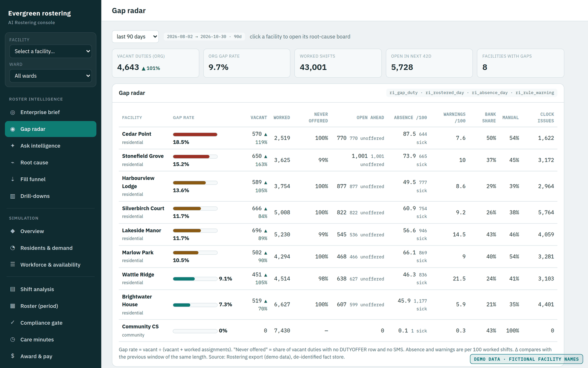Open Stonefield Grove facility row
The image size is (588, 368).
[x=338, y=160]
